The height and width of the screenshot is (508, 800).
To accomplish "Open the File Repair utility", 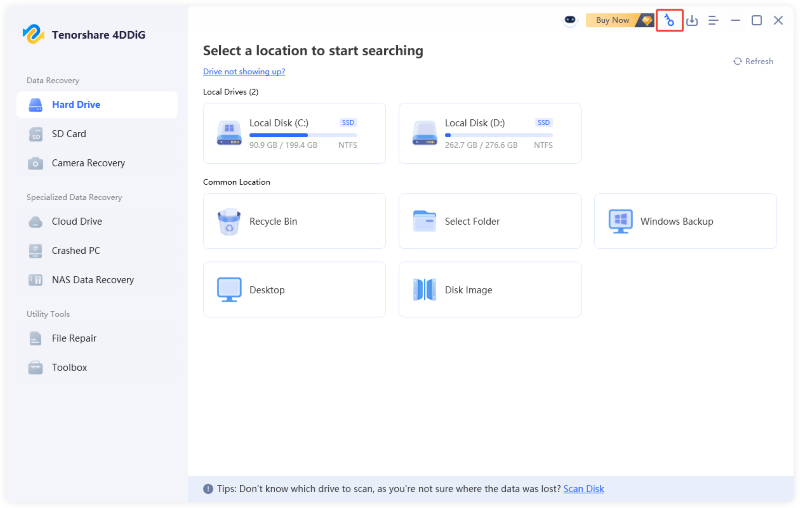I will tap(97, 338).
